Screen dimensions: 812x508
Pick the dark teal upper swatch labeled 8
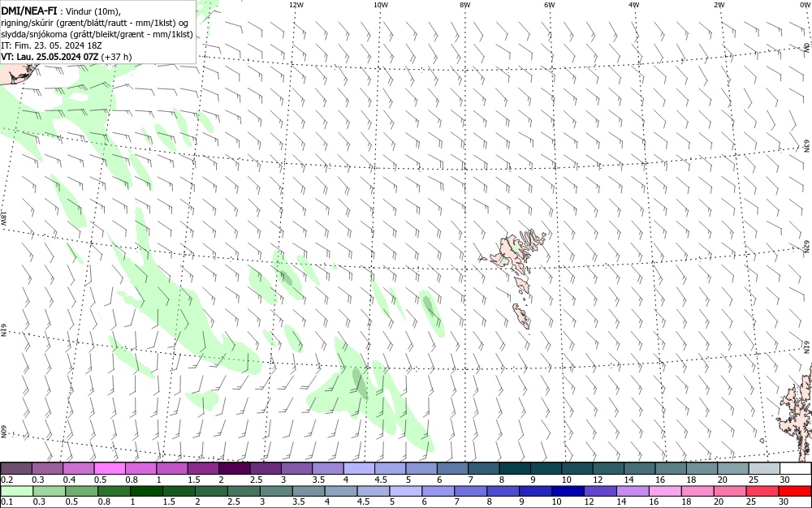click(516, 469)
